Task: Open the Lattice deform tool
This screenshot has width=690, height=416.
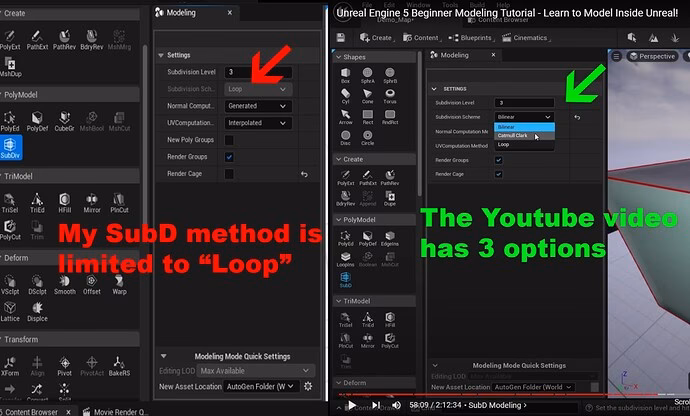Action: point(10,311)
